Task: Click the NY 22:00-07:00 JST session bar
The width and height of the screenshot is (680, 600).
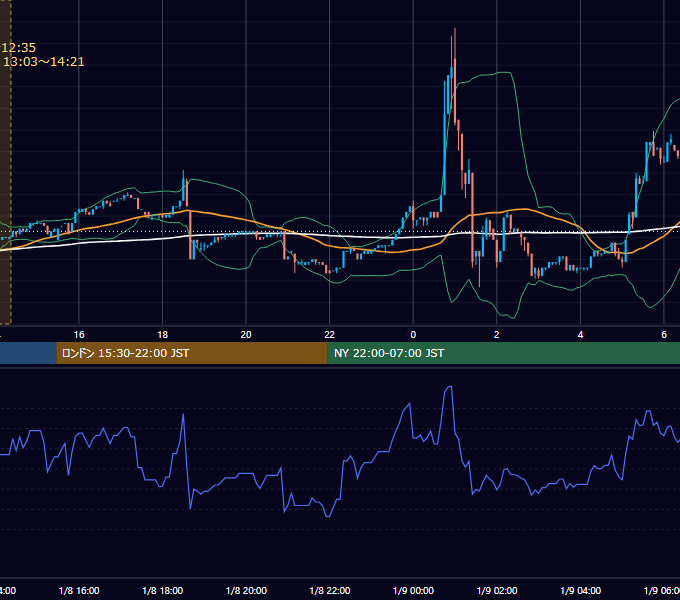Action: pyautogui.click(x=503, y=353)
